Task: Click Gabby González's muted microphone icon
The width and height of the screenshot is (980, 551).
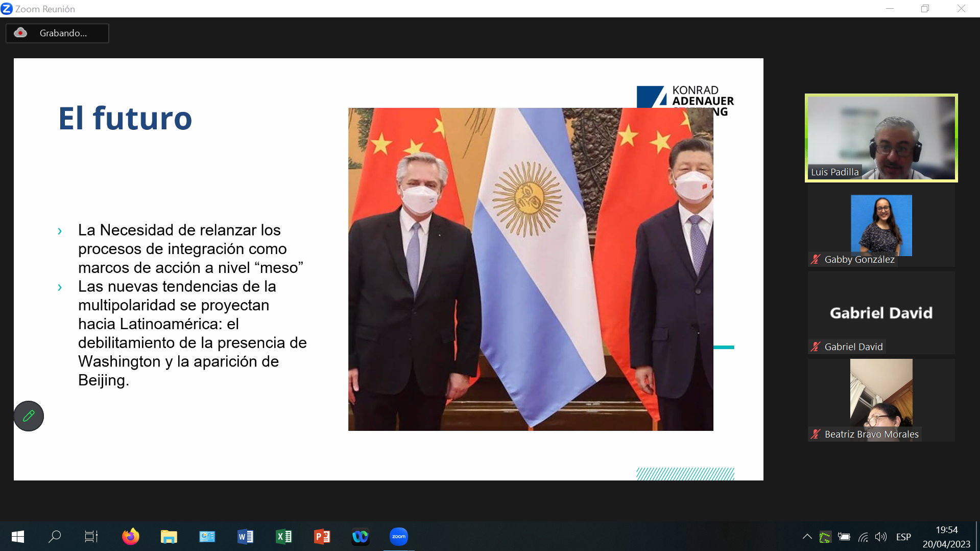Action: pos(816,260)
